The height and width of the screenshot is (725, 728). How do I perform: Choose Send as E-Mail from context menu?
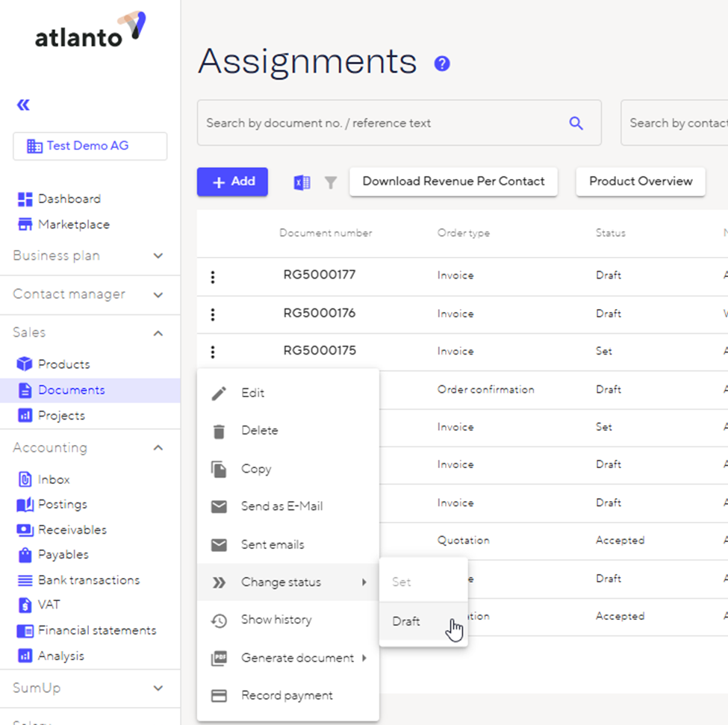pyautogui.click(x=281, y=506)
